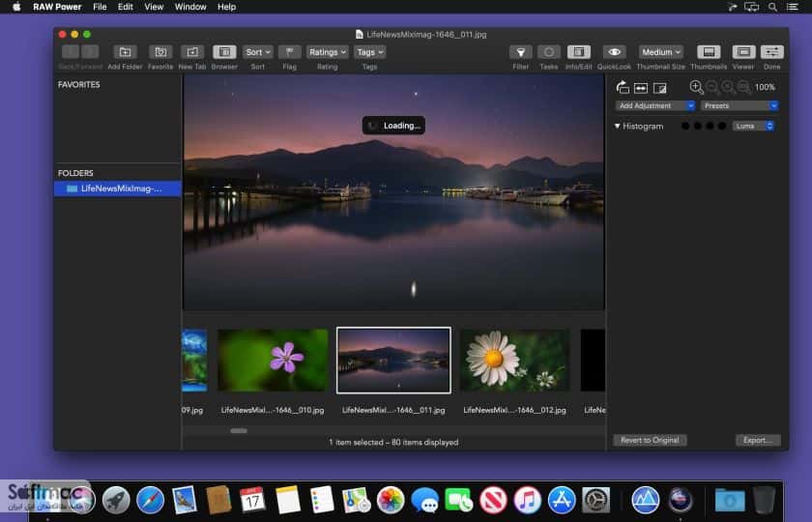Screen dimensions: 812x522
Task: Open the Presets dropdown
Action: 739,105
